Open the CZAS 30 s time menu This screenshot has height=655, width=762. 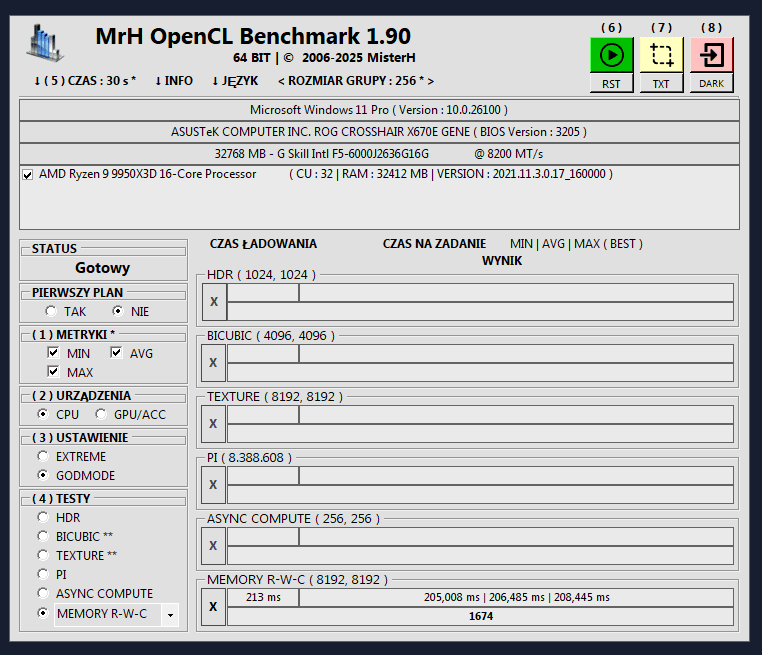pos(85,81)
